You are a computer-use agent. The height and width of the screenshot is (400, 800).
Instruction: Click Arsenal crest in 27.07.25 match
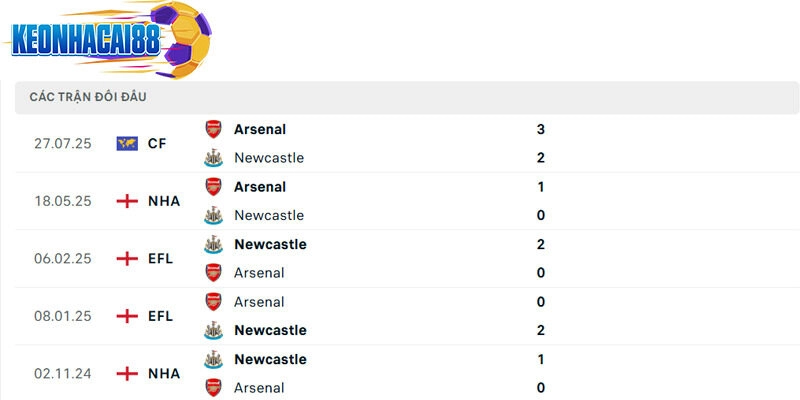tap(213, 129)
